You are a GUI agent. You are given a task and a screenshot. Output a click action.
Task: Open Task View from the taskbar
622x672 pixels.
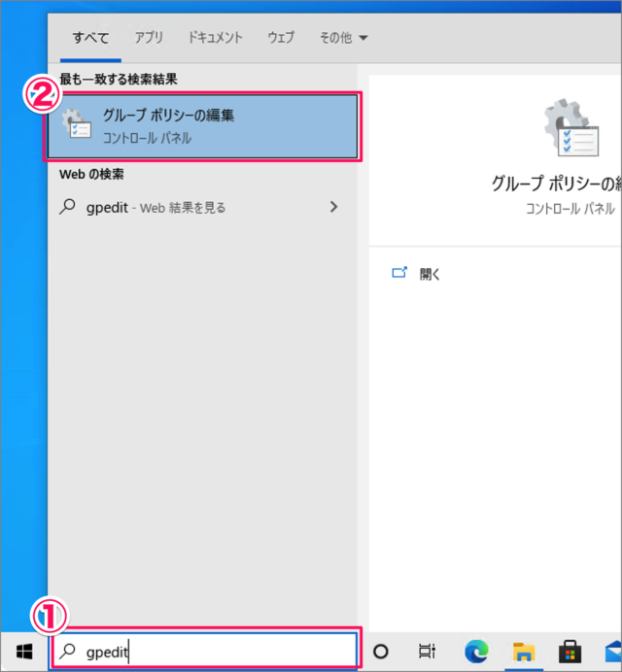tap(426, 651)
